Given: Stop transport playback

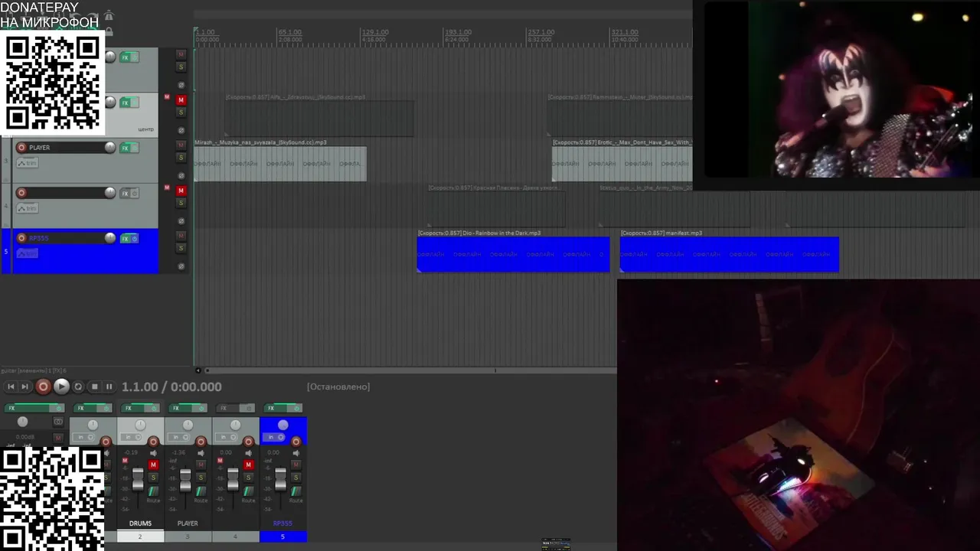Looking at the screenshot, I should pyautogui.click(x=94, y=386).
